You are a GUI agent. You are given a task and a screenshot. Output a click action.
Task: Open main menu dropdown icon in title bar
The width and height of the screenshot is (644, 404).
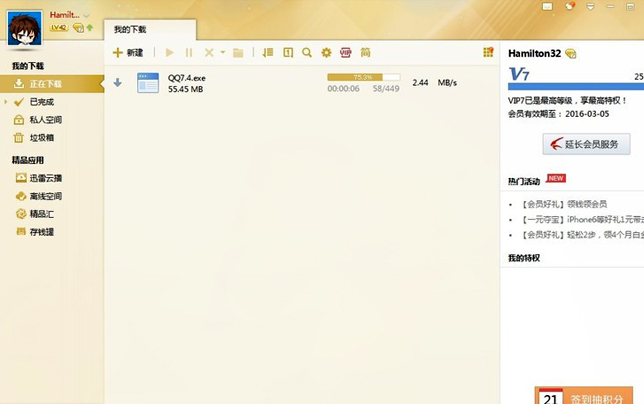tap(590, 7)
